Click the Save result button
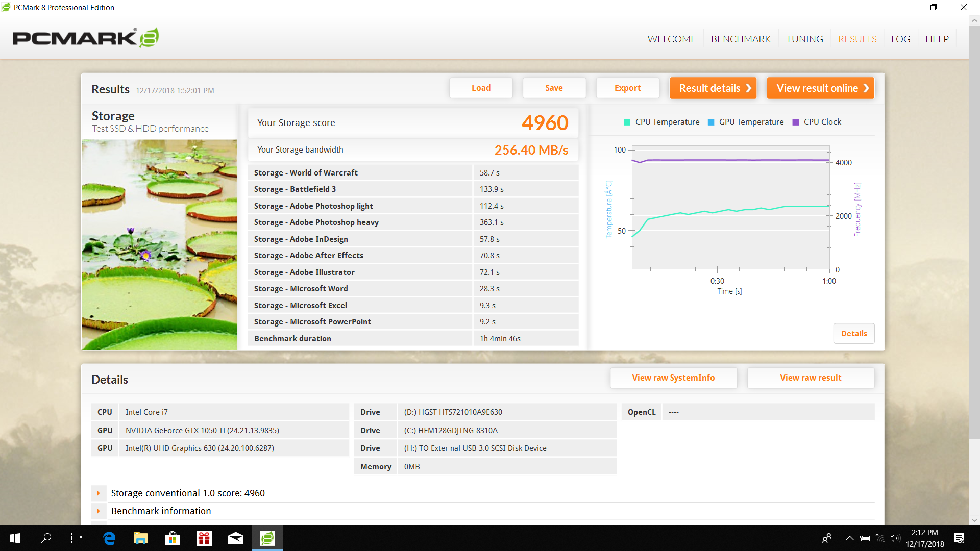The height and width of the screenshot is (551, 980). click(x=554, y=88)
